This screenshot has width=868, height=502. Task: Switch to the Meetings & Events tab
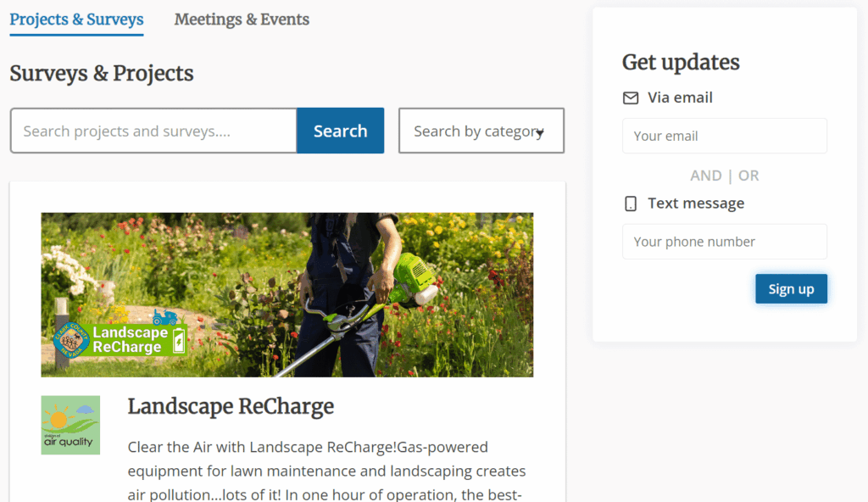pos(242,20)
